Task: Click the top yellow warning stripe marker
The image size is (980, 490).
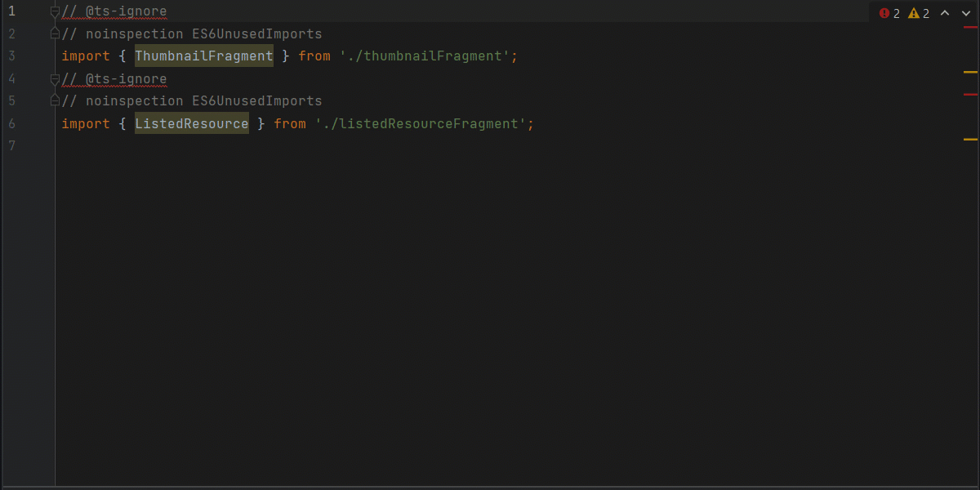Action: 969,72
